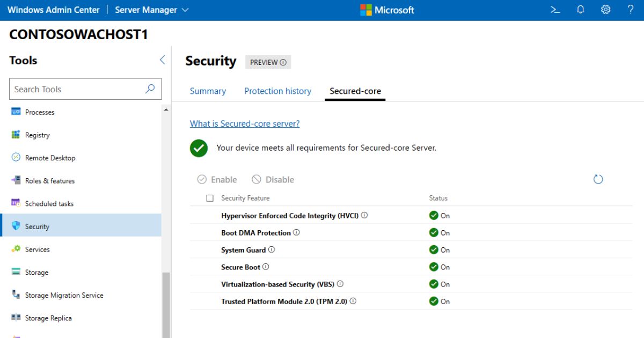This screenshot has width=644, height=338.
Task: Click the Storage Migration Service icon
Action: [x=16, y=295]
